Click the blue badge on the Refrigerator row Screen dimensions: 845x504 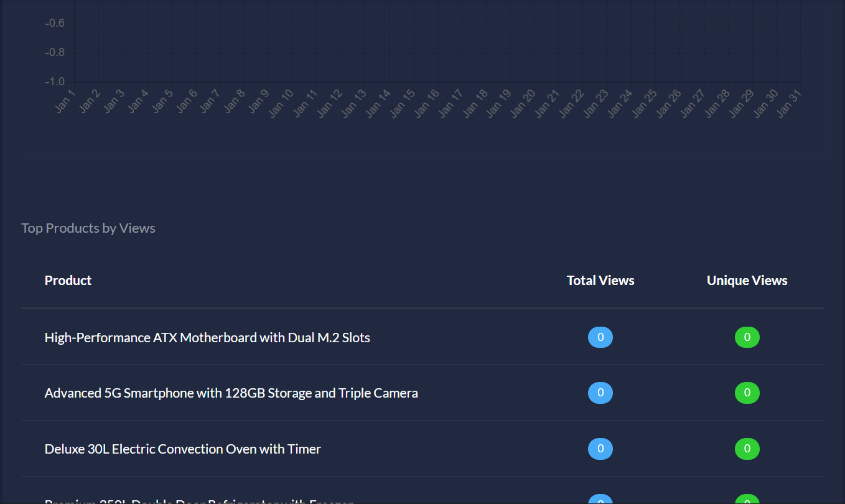pyautogui.click(x=600, y=500)
